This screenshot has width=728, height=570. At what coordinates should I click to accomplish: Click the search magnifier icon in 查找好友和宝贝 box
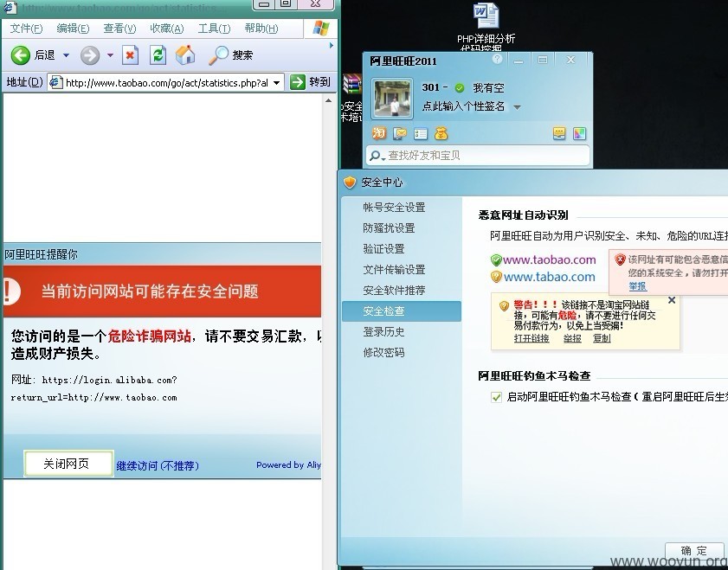coord(377,156)
